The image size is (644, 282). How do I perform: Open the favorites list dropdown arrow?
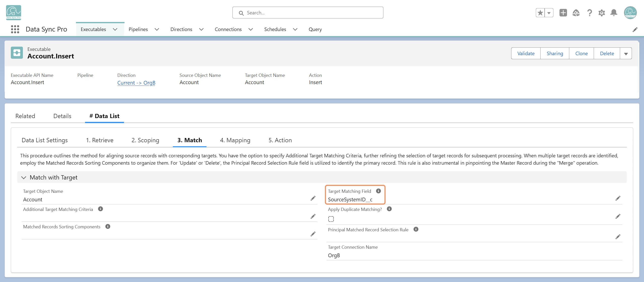click(549, 13)
